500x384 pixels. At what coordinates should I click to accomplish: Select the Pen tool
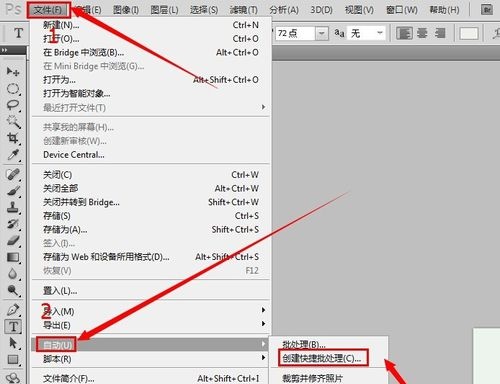13,310
